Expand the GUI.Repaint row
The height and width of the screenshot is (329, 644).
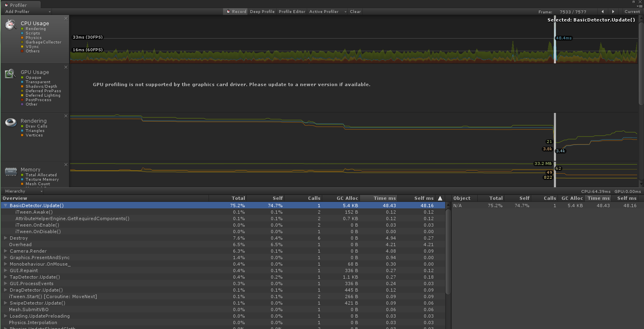click(6, 271)
